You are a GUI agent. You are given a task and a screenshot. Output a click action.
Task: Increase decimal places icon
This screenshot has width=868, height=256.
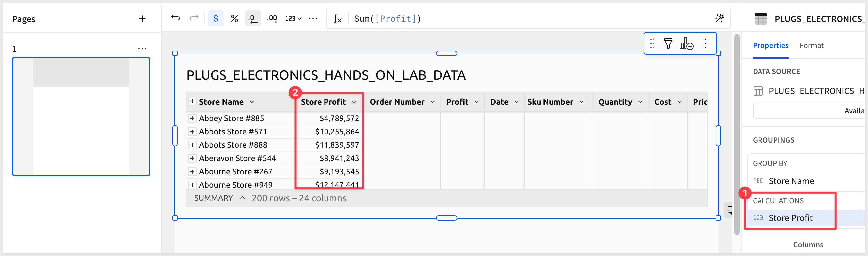[272, 19]
